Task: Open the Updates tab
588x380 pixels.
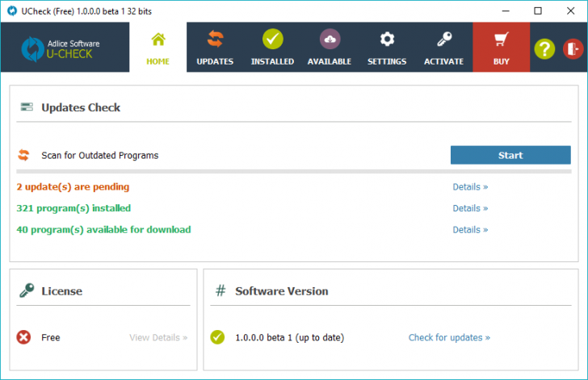Action: coord(215,48)
